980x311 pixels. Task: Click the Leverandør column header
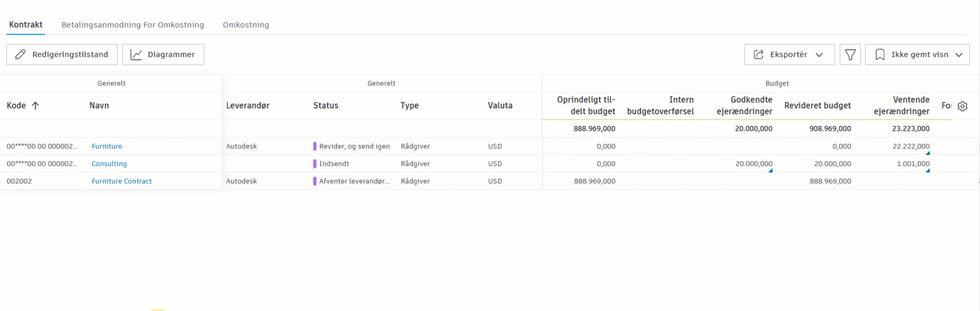(x=248, y=106)
